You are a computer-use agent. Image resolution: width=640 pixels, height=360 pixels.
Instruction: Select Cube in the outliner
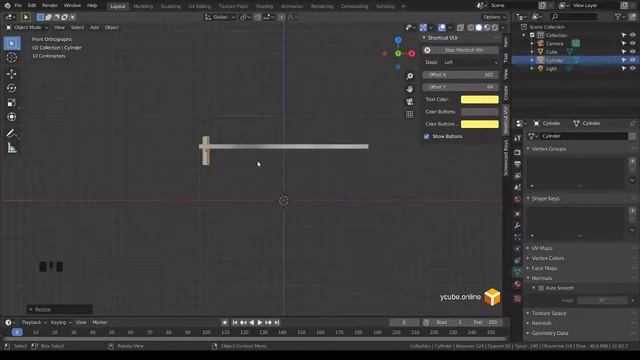click(x=551, y=52)
